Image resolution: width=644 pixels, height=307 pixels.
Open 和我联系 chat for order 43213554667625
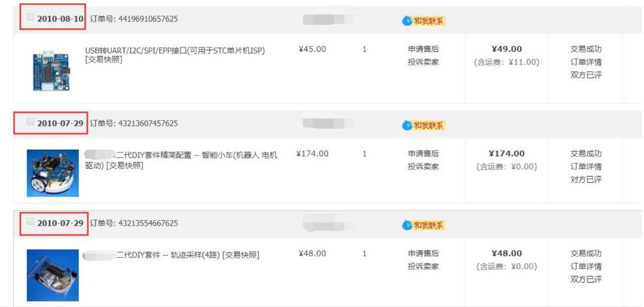(424, 225)
